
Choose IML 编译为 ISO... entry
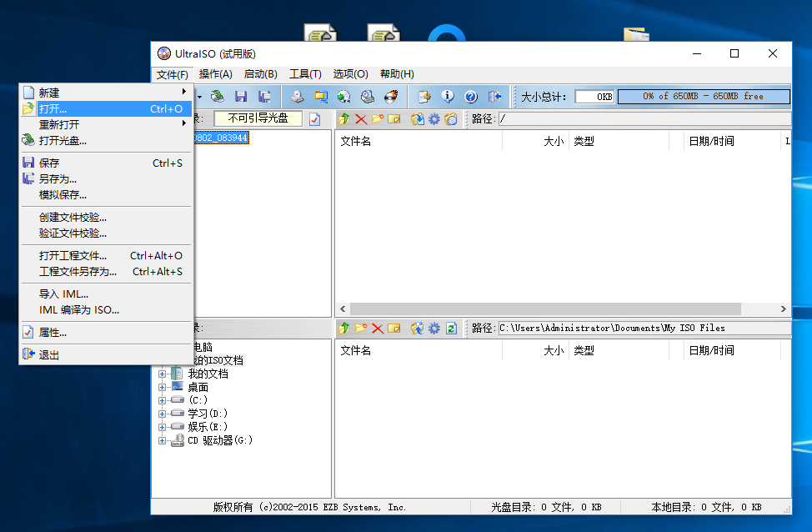tap(106, 309)
